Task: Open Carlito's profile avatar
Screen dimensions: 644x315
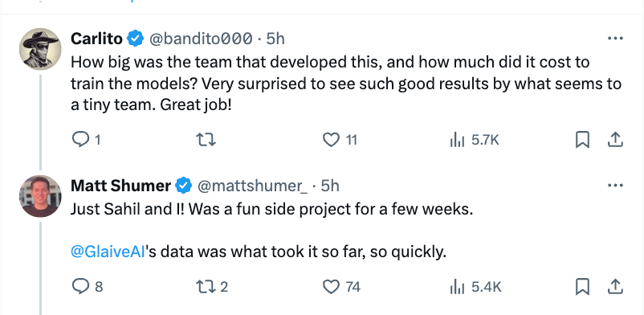Action: point(40,49)
